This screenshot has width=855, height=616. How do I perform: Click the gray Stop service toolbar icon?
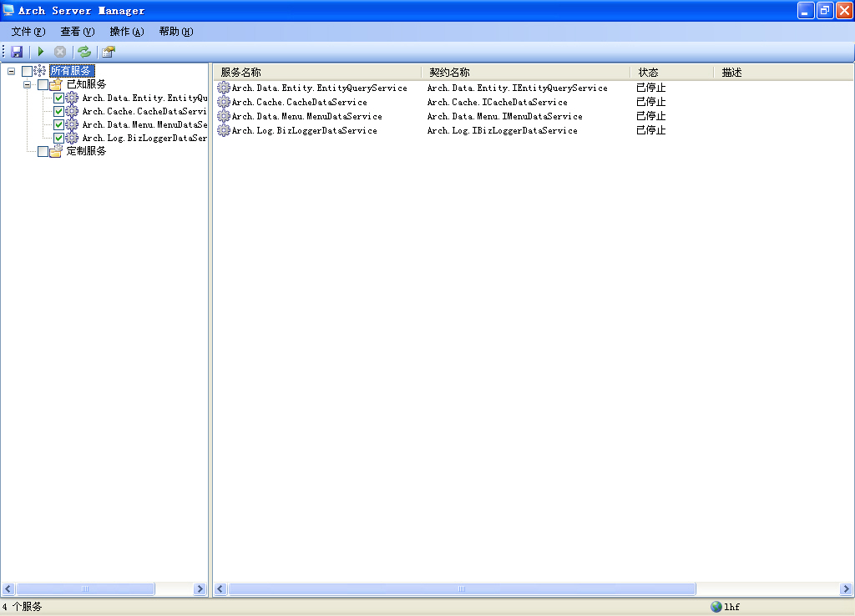click(x=60, y=52)
